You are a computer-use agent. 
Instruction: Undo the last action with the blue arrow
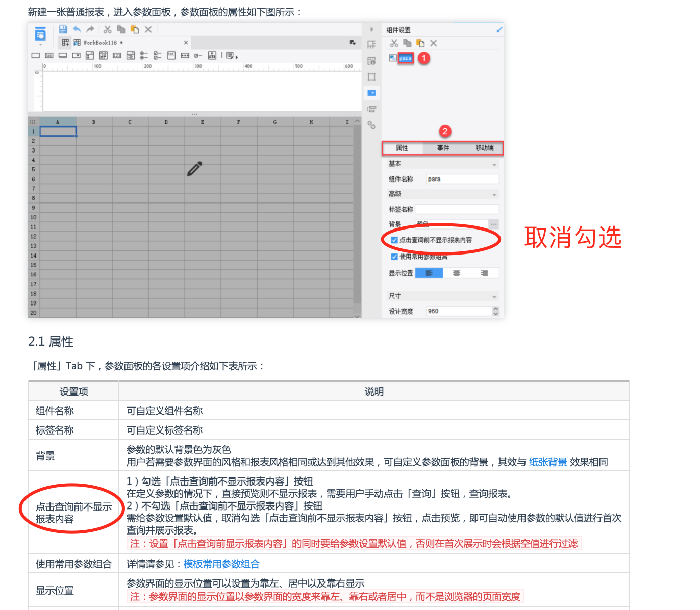(77, 29)
